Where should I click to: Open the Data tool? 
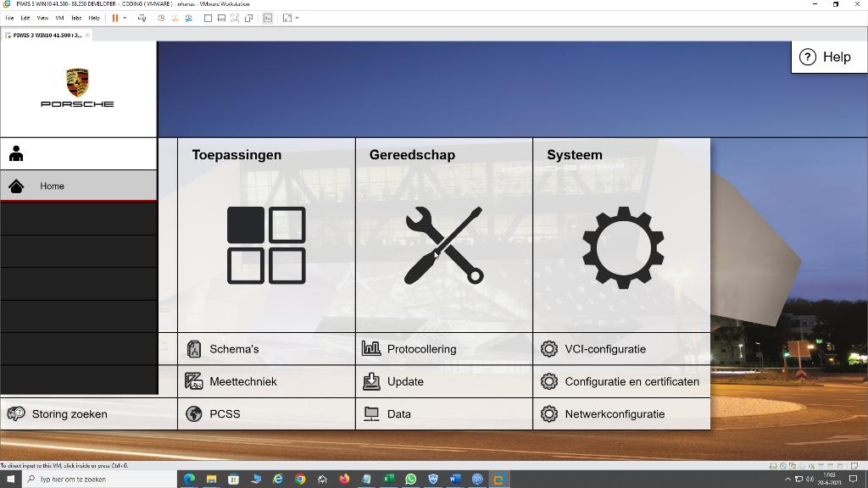pyautogui.click(x=398, y=413)
